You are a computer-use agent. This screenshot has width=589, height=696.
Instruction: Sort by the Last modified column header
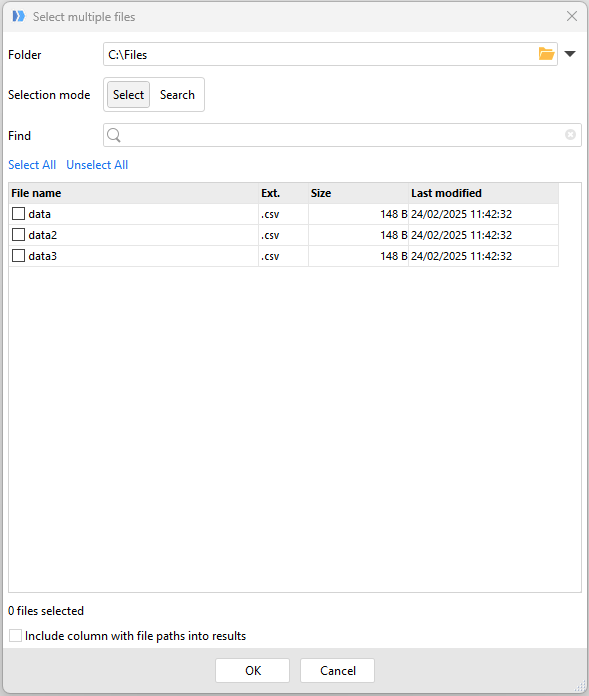pyautogui.click(x=483, y=193)
